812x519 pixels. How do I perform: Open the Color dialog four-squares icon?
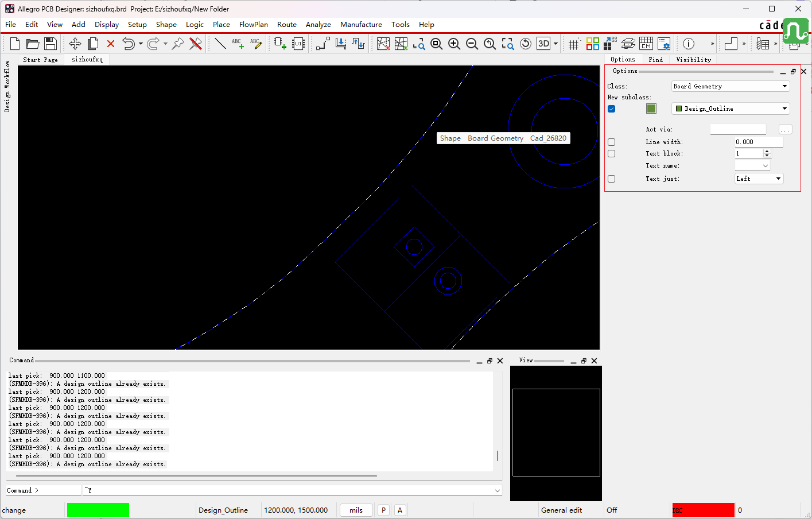click(x=593, y=44)
